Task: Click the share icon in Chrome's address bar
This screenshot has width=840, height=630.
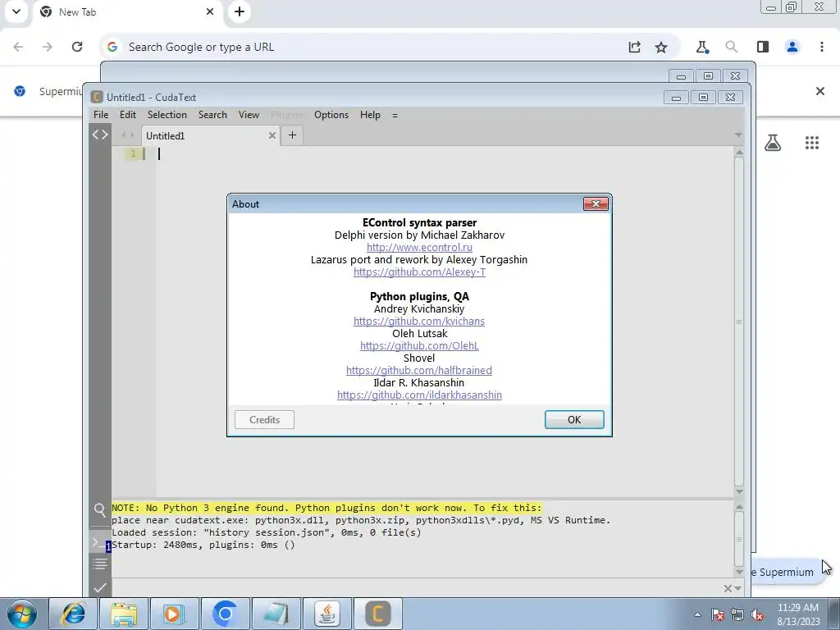Action: [x=634, y=47]
